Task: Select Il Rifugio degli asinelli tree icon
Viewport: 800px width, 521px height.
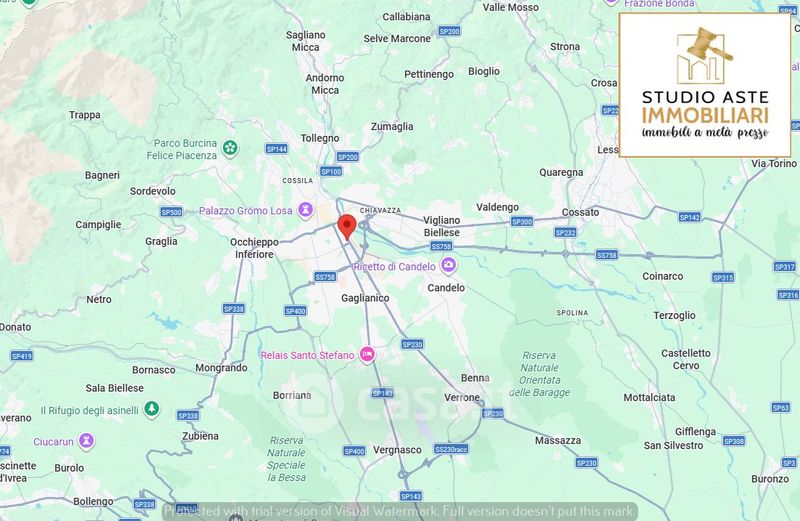Action: click(x=151, y=409)
